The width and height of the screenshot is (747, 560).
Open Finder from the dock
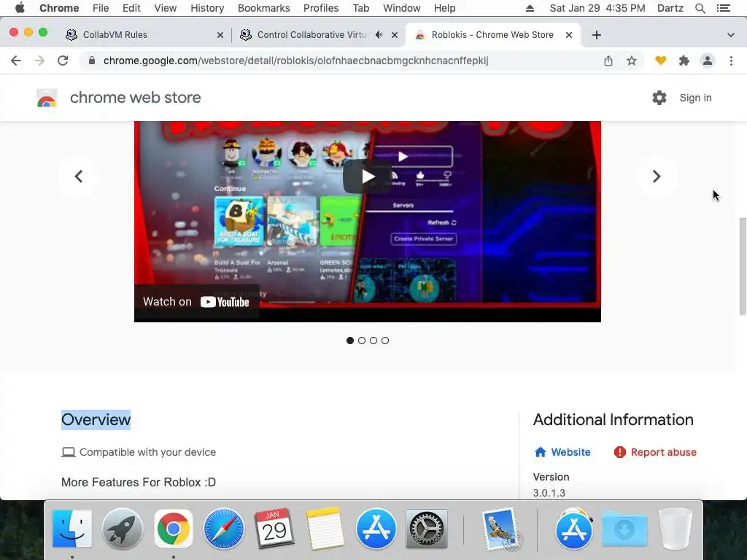click(72, 528)
